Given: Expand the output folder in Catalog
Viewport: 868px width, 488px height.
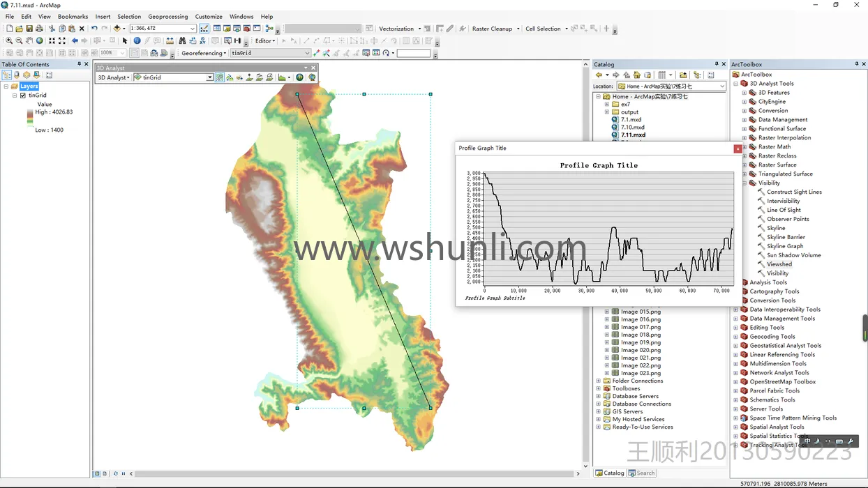Looking at the screenshot, I should click(x=607, y=112).
